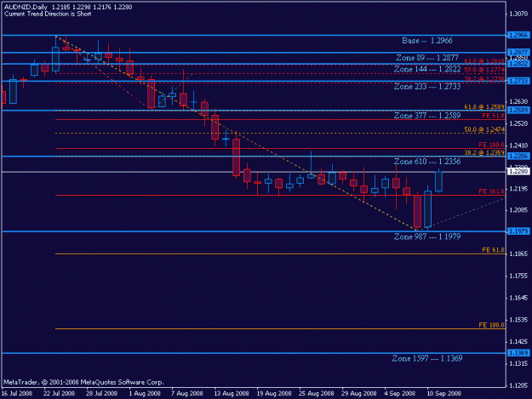532x399 pixels.
Task: Select the 'Zone 233 --- 1.2733' label
Action: click(x=427, y=87)
